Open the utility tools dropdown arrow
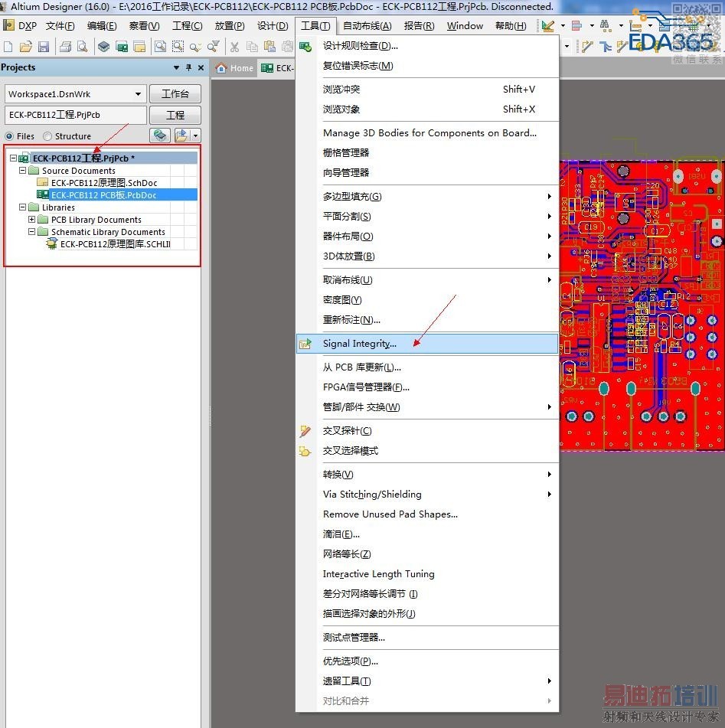Image resolution: width=725 pixels, height=728 pixels. [563, 25]
